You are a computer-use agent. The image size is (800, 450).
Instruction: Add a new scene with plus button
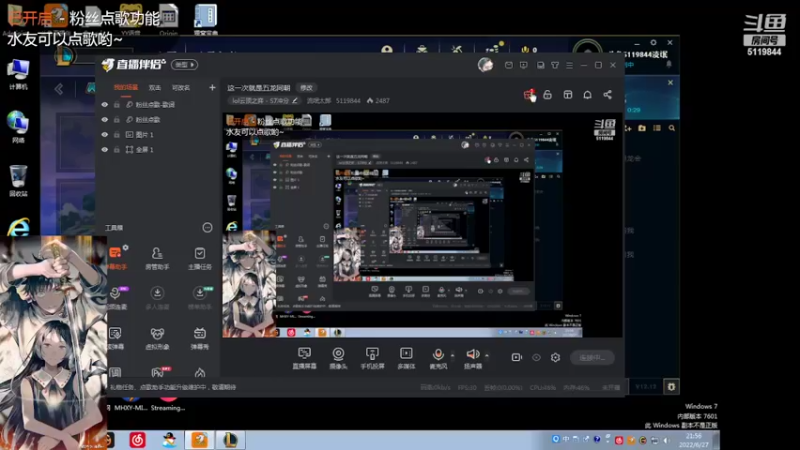coord(212,88)
